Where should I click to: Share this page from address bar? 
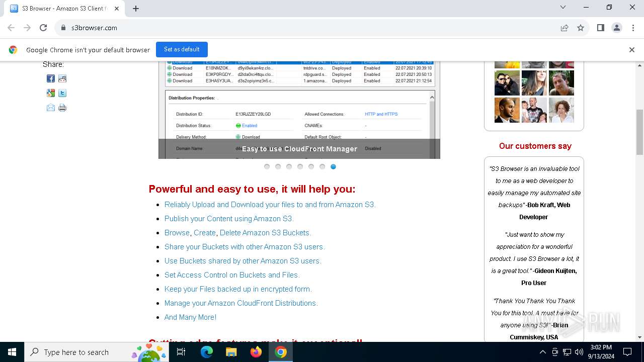[565, 28]
